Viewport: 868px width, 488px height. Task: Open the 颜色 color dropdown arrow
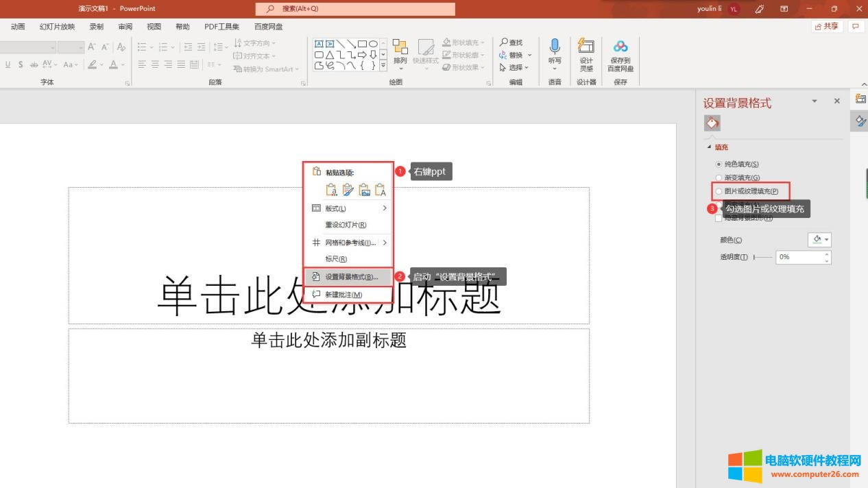pyautogui.click(x=826, y=240)
